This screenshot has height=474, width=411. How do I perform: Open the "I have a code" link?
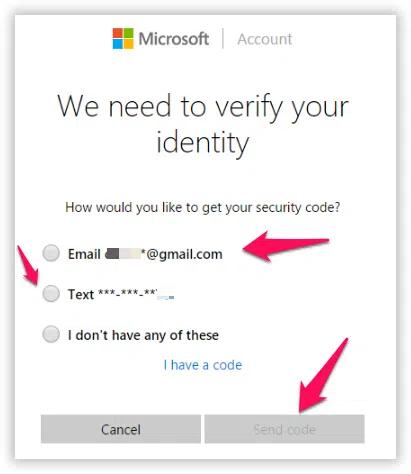(x=203, y=365)
